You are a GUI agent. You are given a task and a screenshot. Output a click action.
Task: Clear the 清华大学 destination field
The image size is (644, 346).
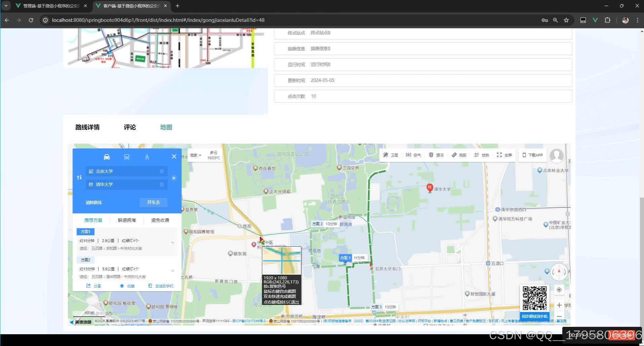pos(162,184)
